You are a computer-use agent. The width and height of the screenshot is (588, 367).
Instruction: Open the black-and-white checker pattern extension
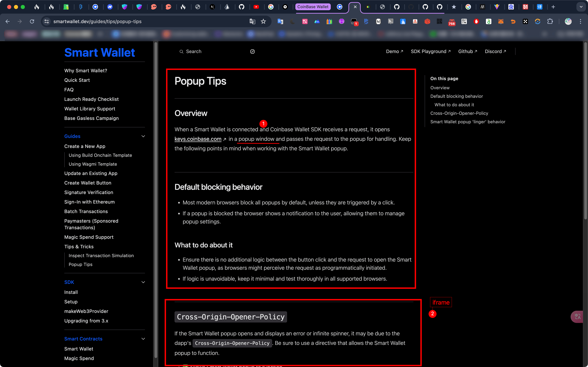pos(525,22)
